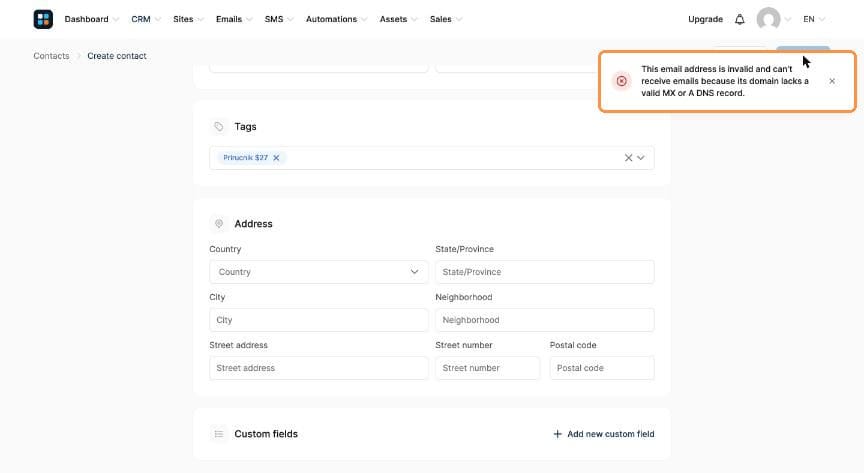Click the Upgrade link

705,19
